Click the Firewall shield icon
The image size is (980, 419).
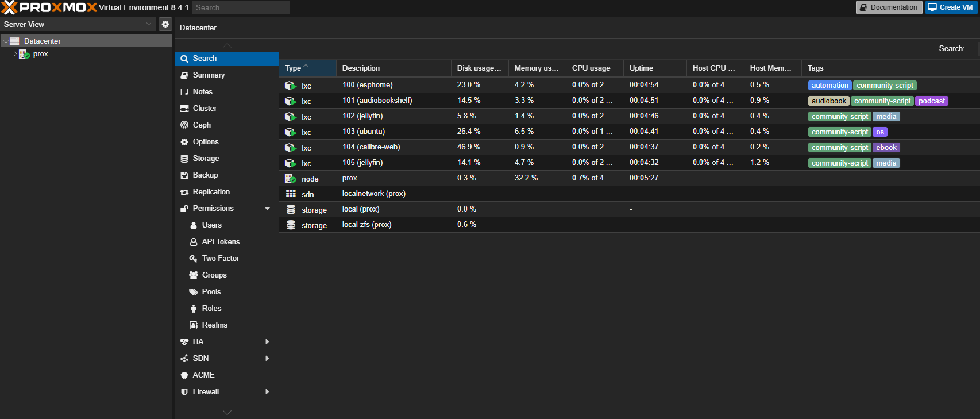(184, 391)
